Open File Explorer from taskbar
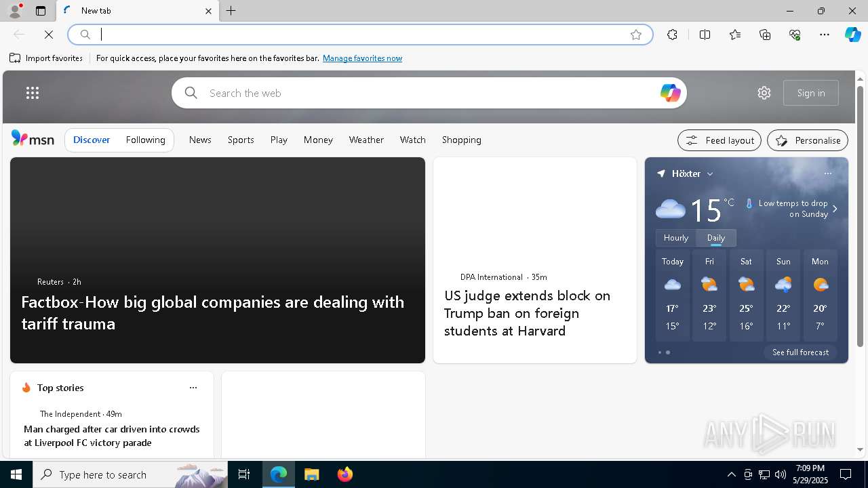 pyautogui.click(x=311, y=474)
